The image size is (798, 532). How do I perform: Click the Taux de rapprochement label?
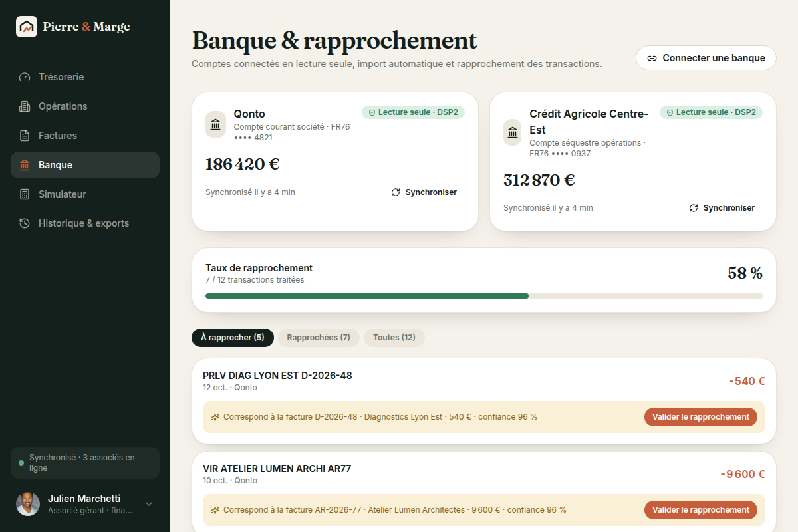[x=259, y=268]
